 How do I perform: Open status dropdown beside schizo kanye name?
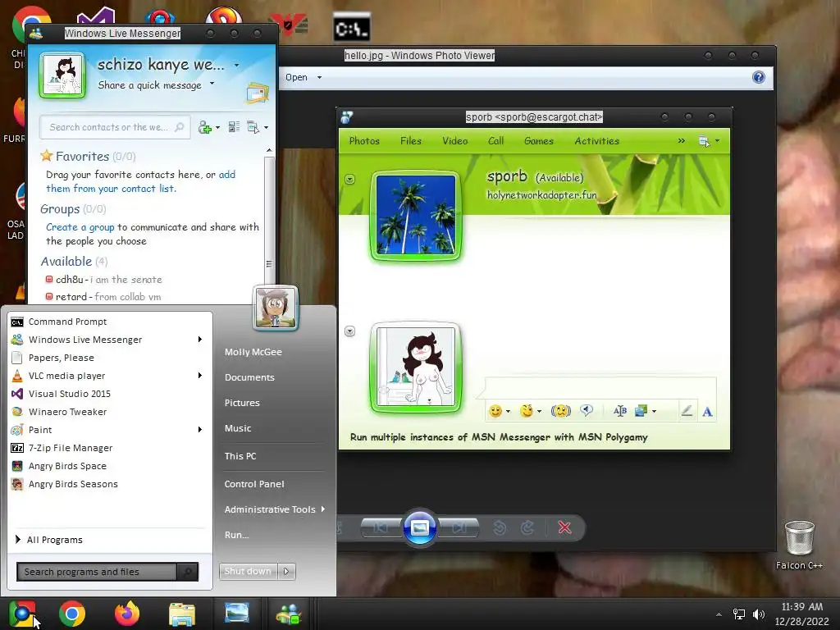(237, 66)
